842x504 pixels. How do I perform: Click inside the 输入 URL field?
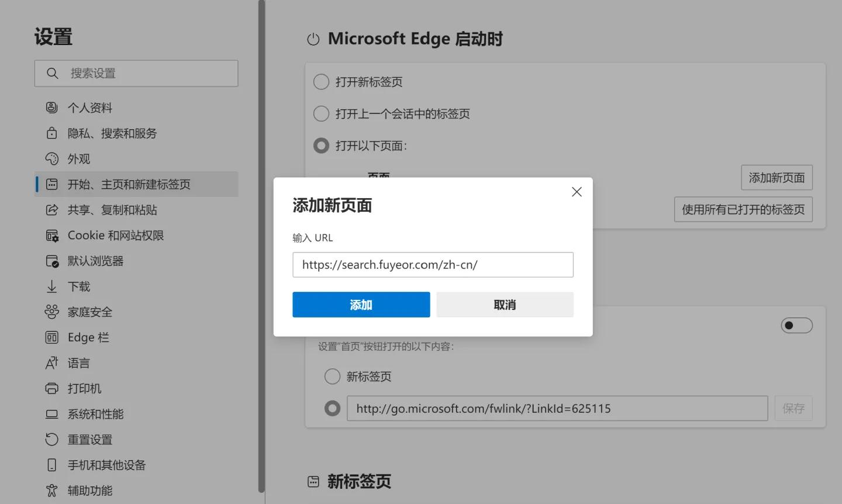coord(433,264)
